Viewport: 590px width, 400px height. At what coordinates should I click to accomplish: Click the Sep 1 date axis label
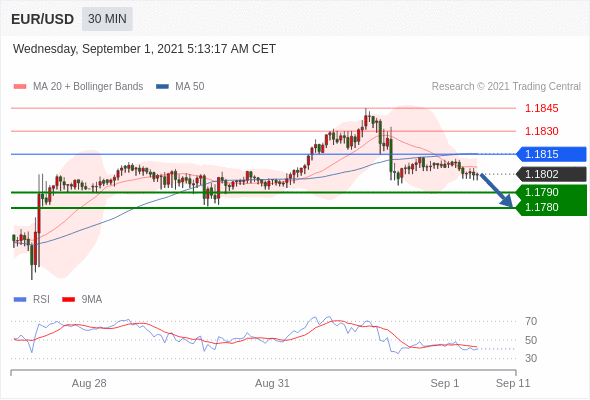[445, 383]
